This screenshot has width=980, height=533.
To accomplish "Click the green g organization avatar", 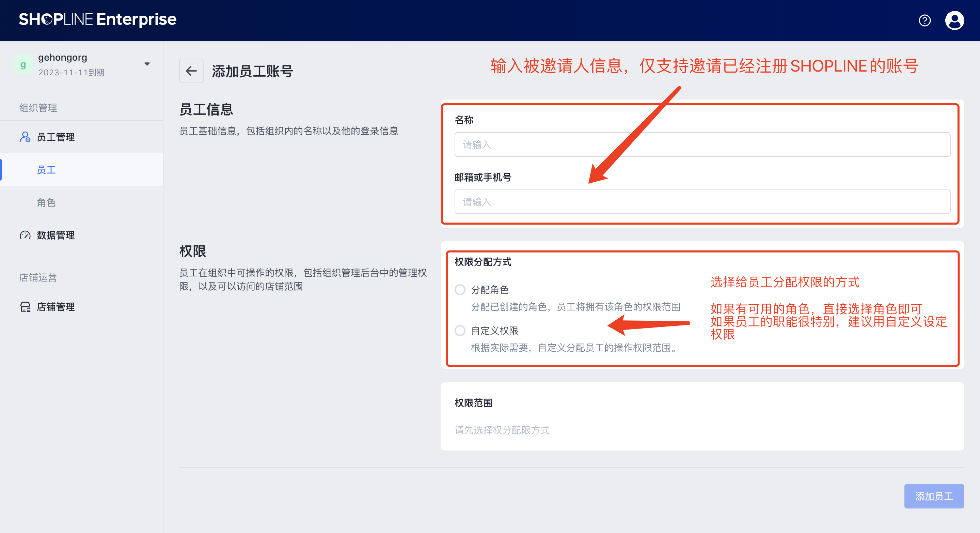I will pyautogui.click(x=23, y=64).
